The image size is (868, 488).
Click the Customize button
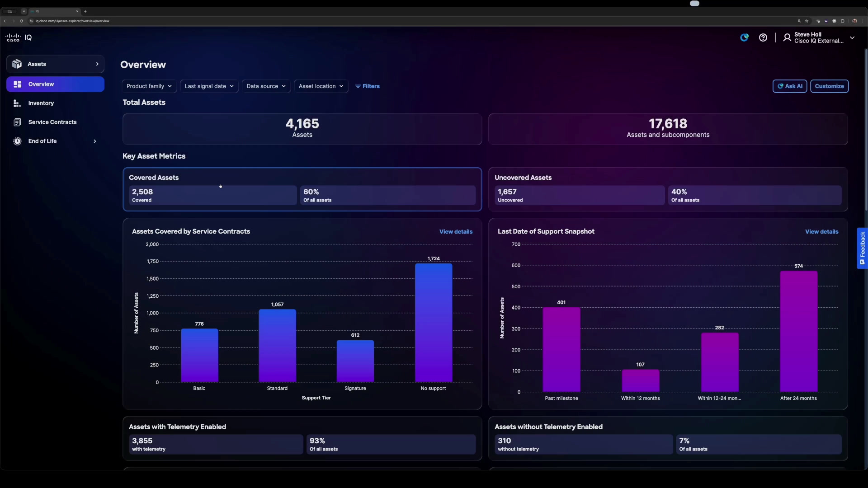pos(829,86)
